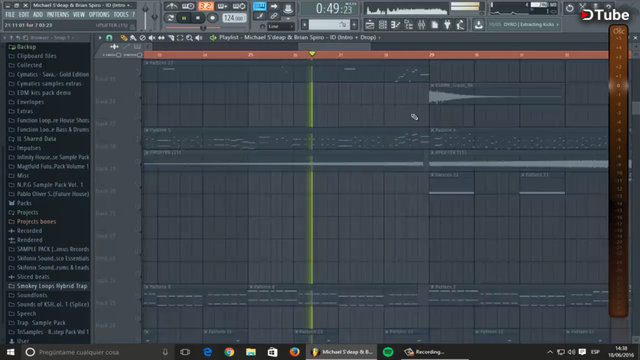Toggle the 3.2 countdown before recording
The height and width of the screenshot is (360, 640).
pyautogui.click(x=205, y=6)
